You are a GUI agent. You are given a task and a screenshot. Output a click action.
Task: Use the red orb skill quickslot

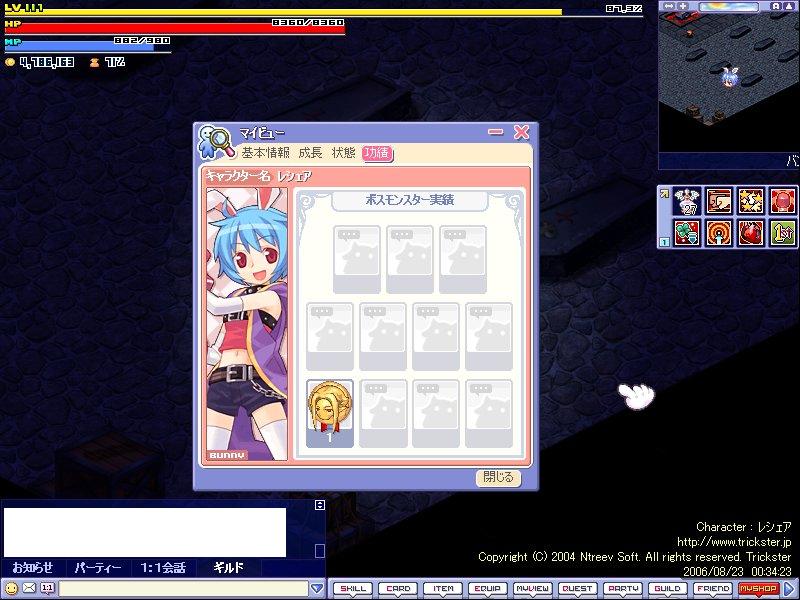click(x=783, y=201)
